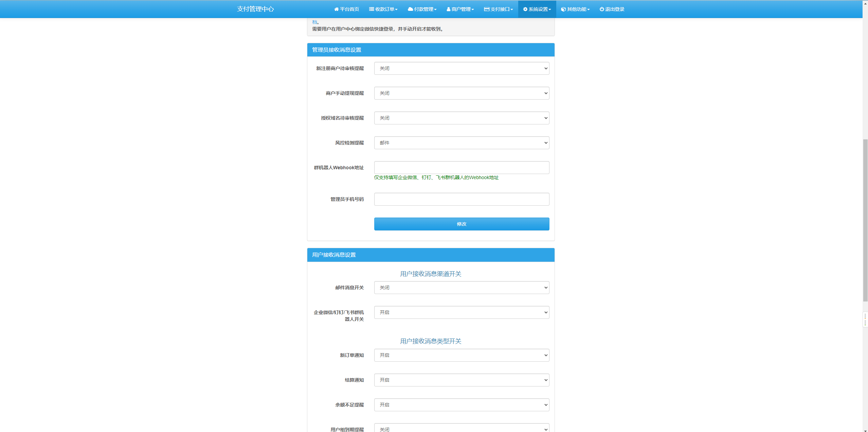
Task: Toggle the 邮件消息开关 select
Action: [461, 288]
